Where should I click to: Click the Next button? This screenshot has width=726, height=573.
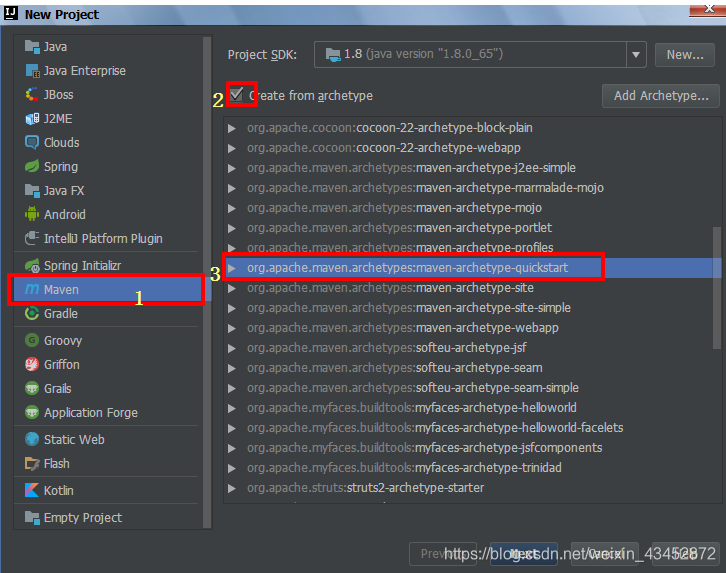click(524, 554)
